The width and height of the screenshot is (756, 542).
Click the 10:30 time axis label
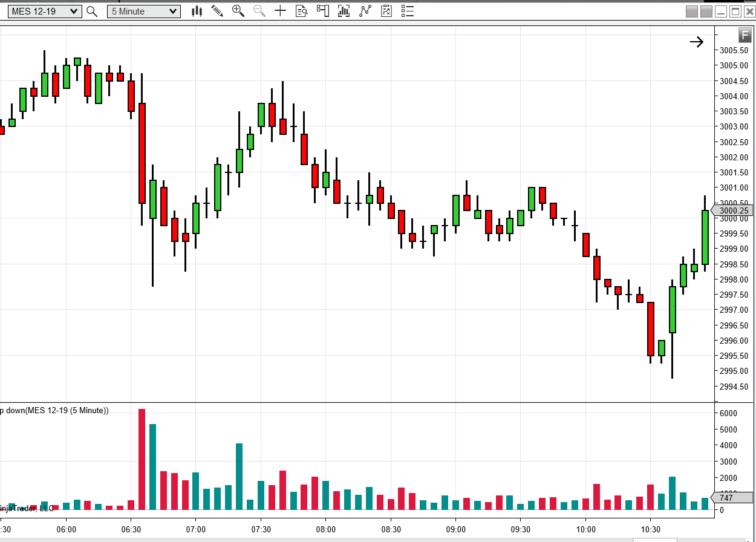tap(650, 529)
